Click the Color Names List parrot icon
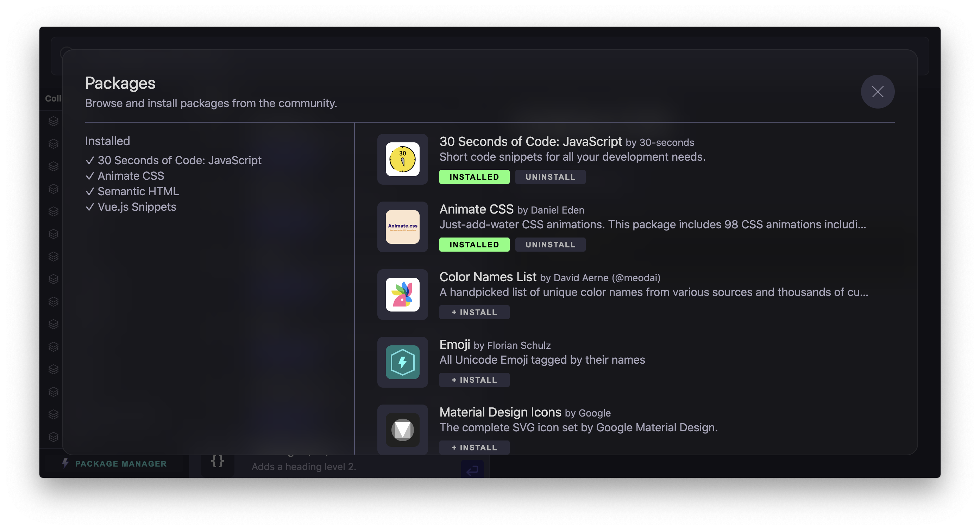Screen dimensions: 980x530 click(402, 294)
